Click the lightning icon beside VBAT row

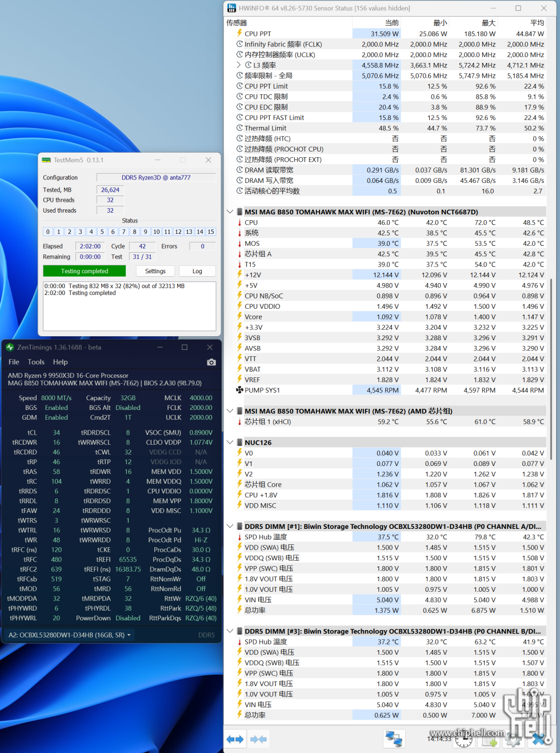[x=239, y=369]
